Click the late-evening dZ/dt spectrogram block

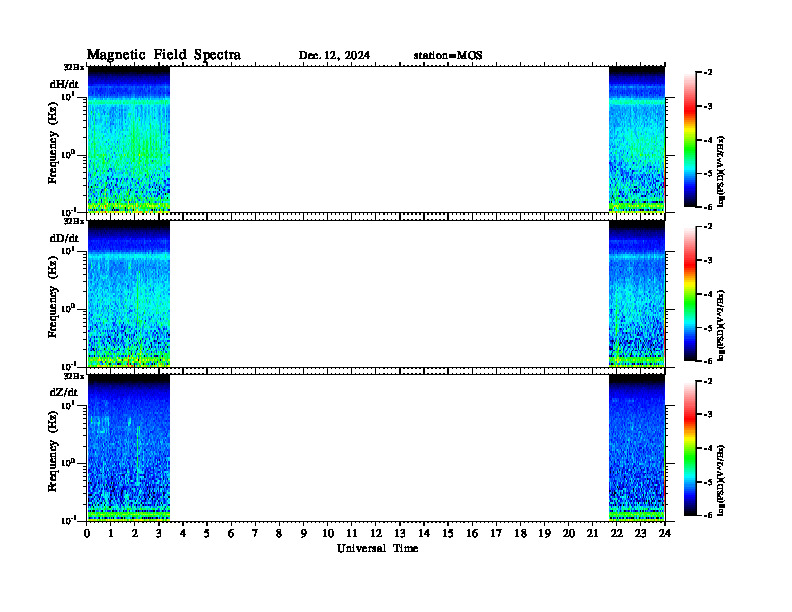[x=636, y=448]
